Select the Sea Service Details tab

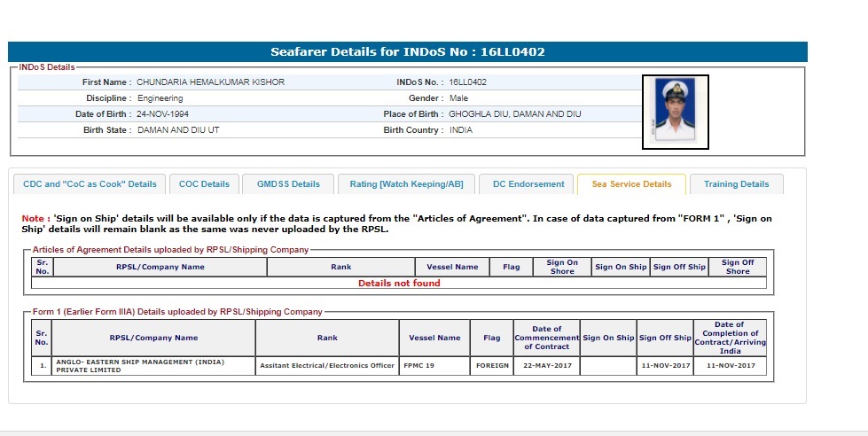pos(631,184)
